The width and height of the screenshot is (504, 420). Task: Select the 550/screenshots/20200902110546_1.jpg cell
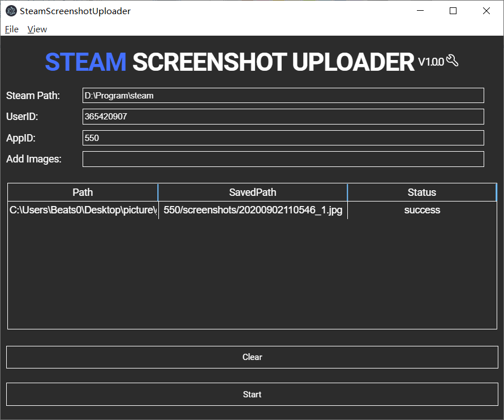click(253, 210)
